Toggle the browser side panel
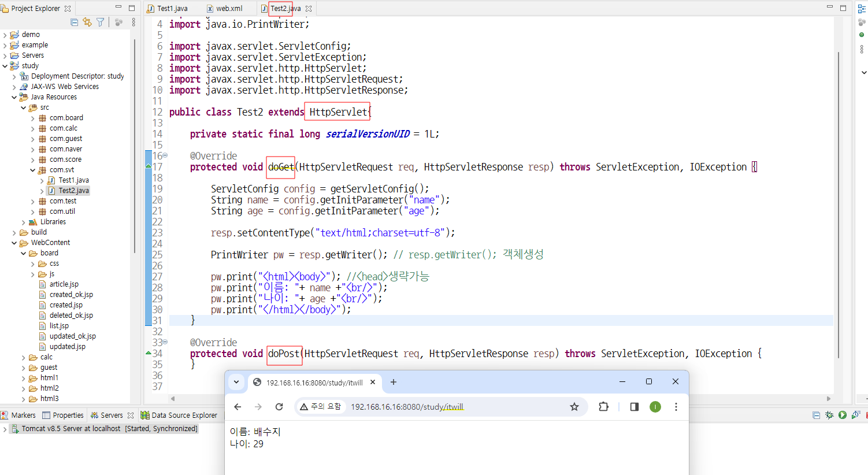 click(634, 407)
